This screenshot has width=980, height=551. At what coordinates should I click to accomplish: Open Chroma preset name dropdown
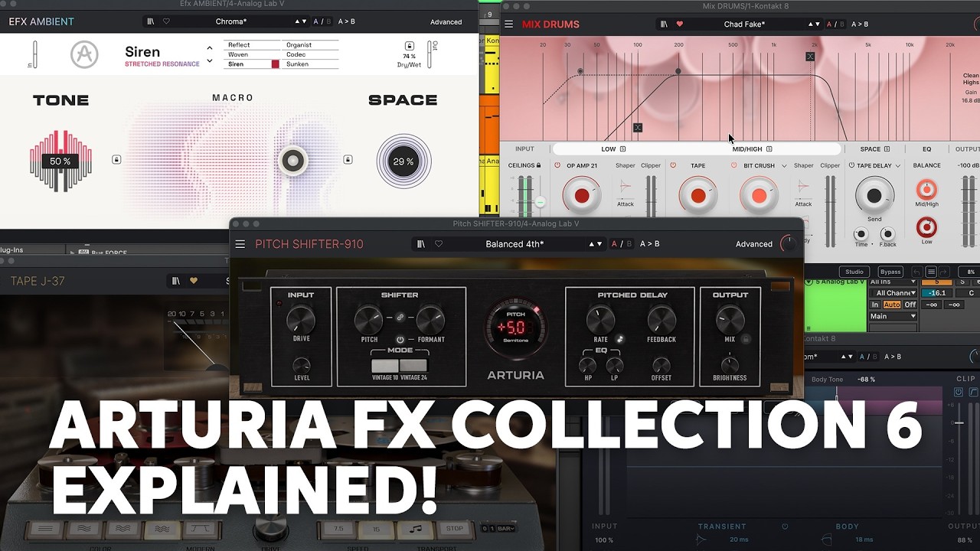(x=231, y=21)
